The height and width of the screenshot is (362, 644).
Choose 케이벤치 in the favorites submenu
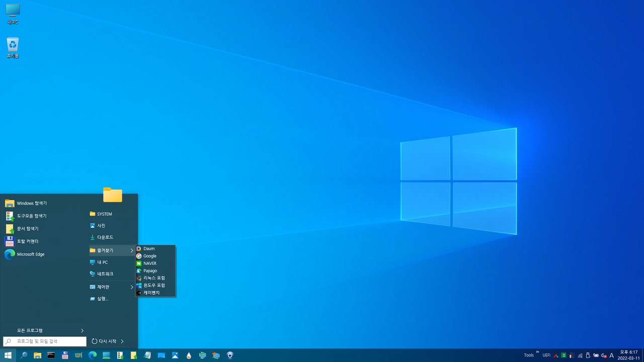[x=155, y=293]
